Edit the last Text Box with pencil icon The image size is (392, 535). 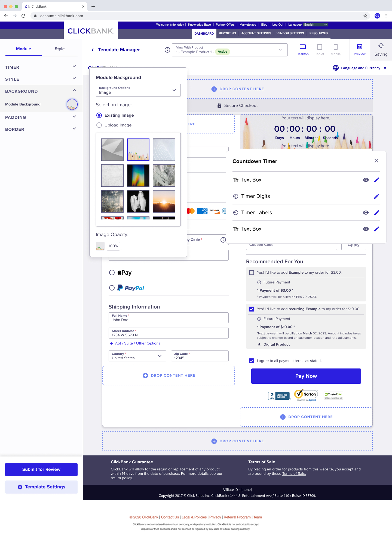tap(377, 229)
